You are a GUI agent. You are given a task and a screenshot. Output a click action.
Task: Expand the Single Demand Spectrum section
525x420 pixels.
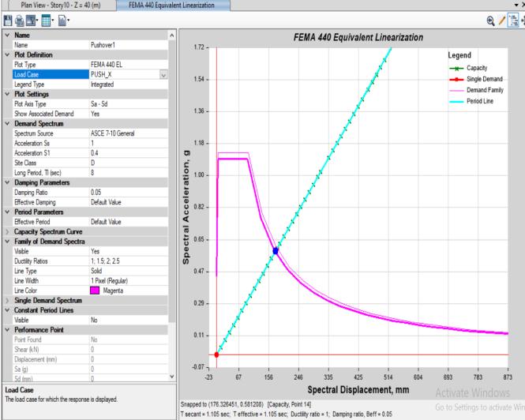7,301
